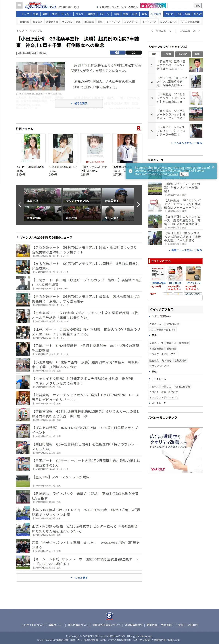Screen dimensions: 219x644
Task: Open カジノゲーム sub-navigation link
Action: [x=131, y=22]
